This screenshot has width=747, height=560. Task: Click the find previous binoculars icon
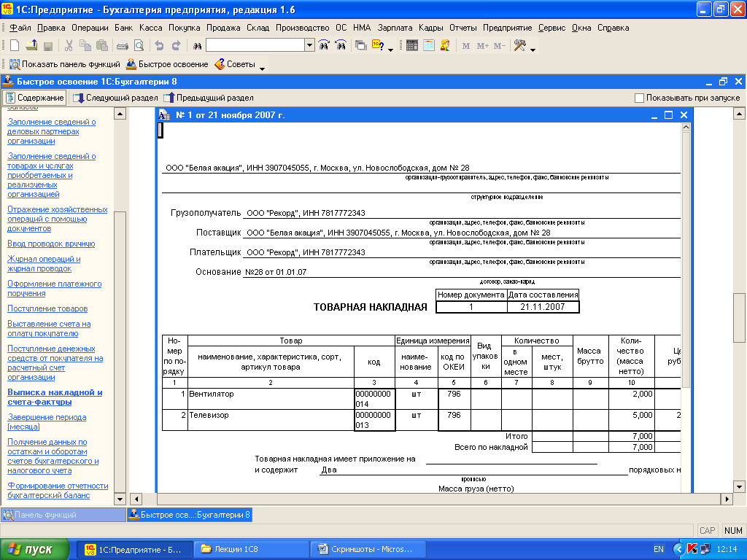[x=341, y=45]
